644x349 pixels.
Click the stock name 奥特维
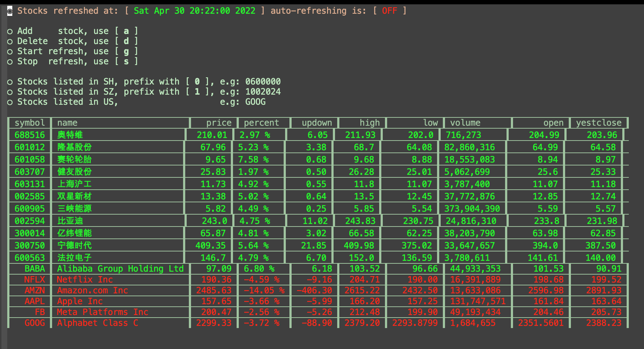click(70, 135)
